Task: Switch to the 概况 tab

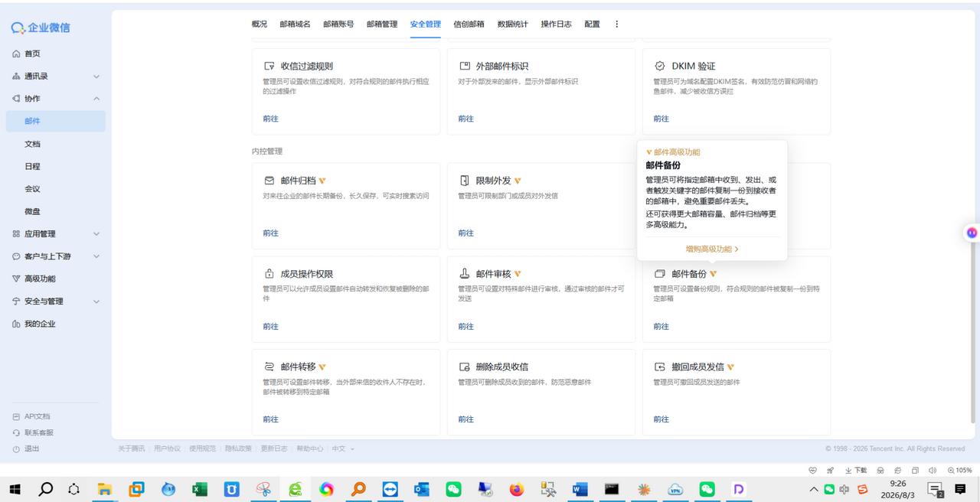Action: (x=260, y=24)
